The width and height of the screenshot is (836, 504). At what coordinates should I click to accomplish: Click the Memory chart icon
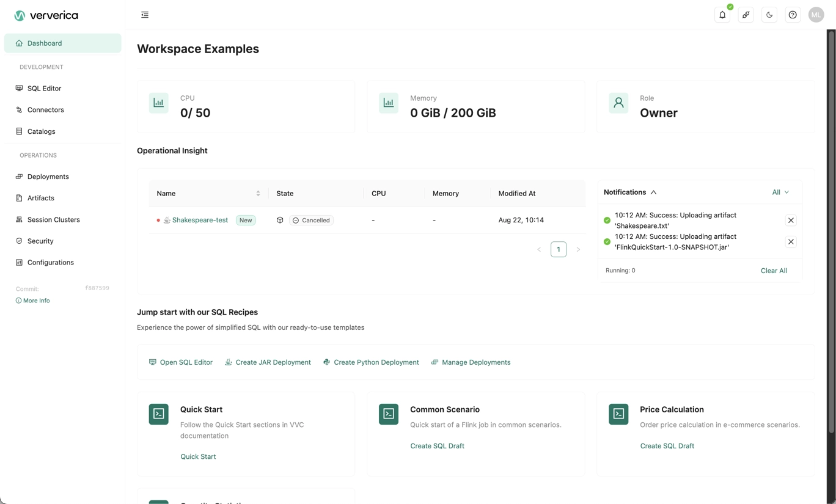[389, 103]
